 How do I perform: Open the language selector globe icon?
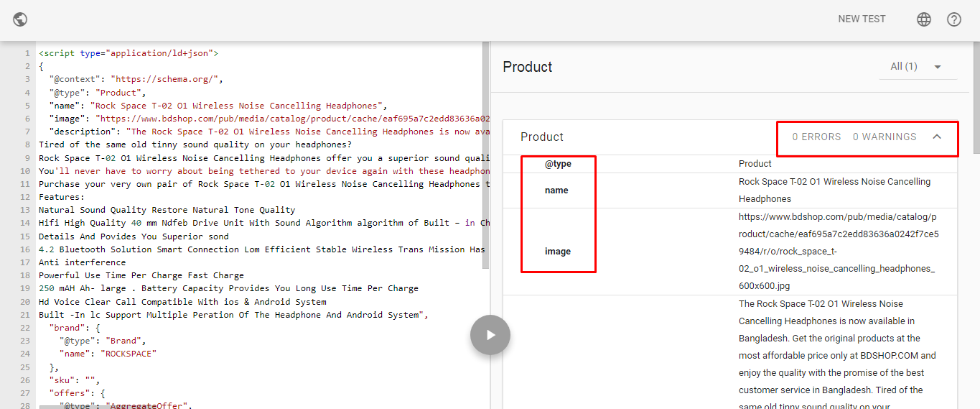click(924, 19)
